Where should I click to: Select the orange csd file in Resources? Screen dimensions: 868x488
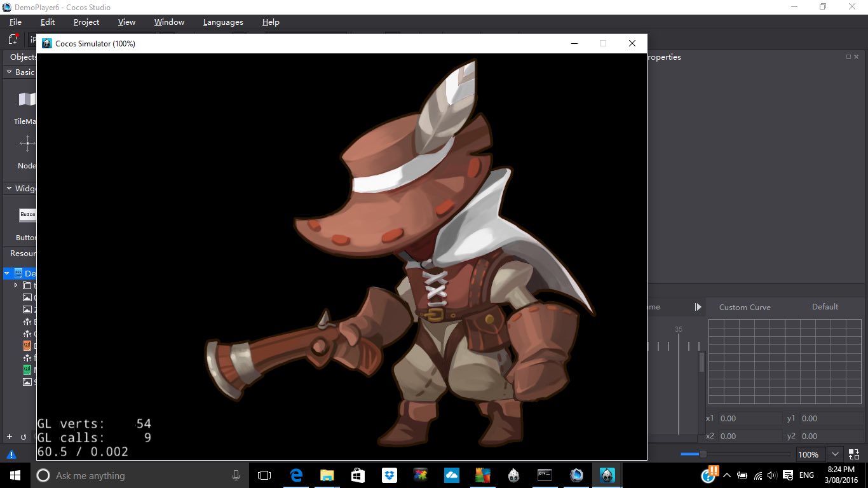27,346
